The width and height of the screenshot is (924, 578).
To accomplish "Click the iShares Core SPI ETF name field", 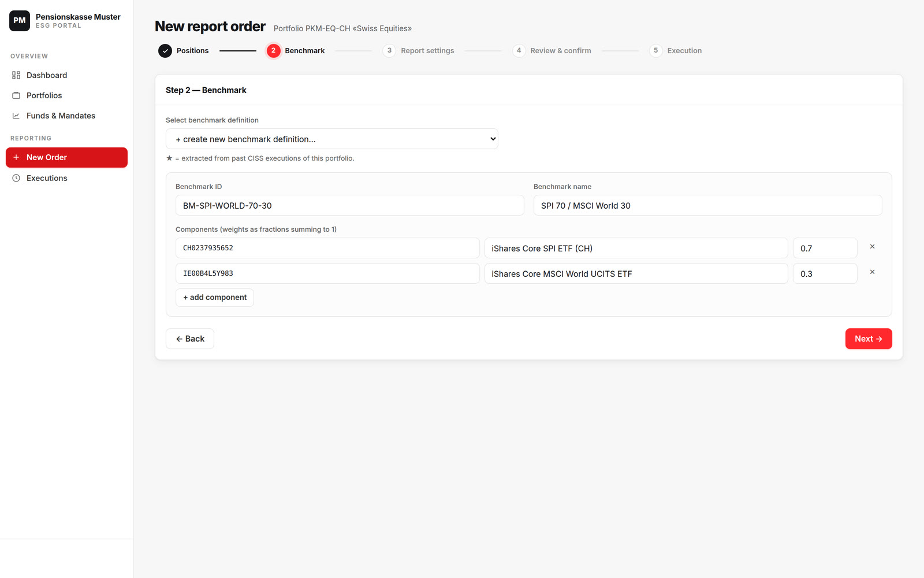I will (x=636, y=248).
